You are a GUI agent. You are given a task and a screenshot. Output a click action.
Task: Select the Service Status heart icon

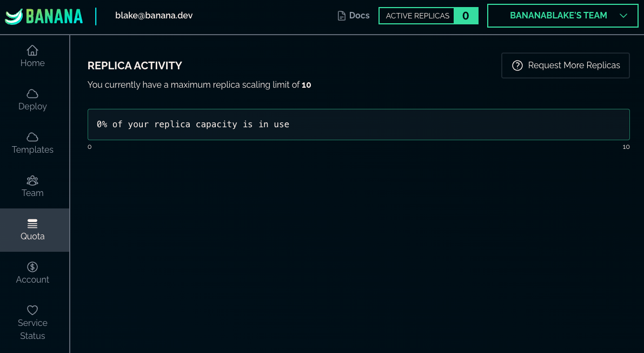pos(32,310)
